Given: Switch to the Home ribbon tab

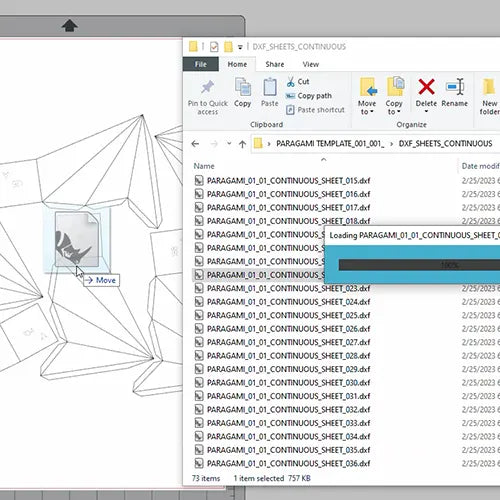Looking at the screenshot, I should (x=237, y=64).
